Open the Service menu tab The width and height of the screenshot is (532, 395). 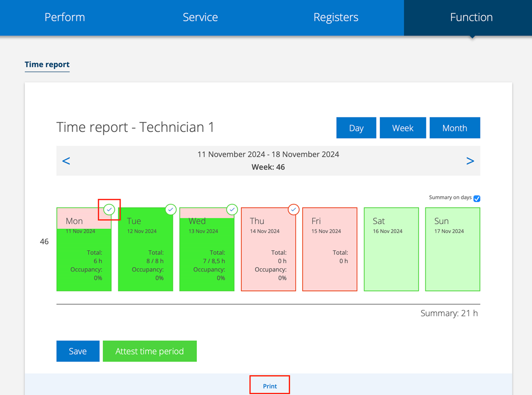pos(200,18)
